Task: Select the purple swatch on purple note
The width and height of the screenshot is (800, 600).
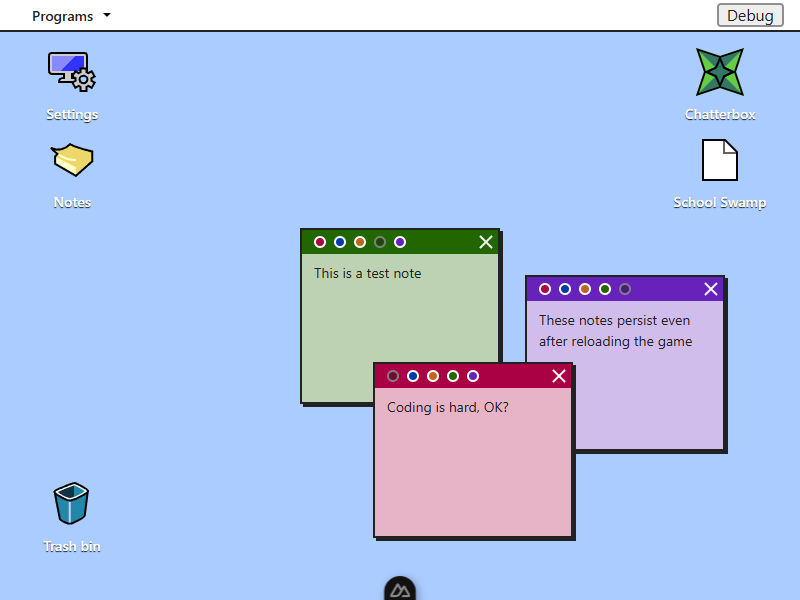Action: (x=625, y=289)
